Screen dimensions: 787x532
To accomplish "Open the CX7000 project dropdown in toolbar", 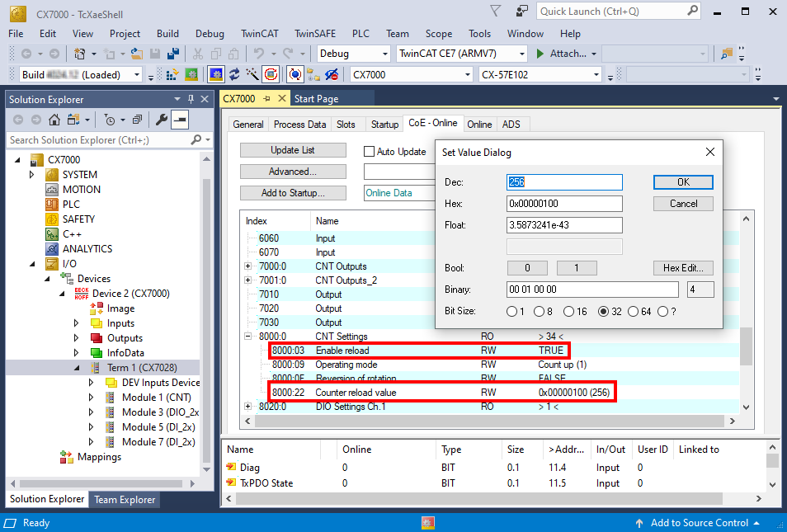I will [468, 75].
